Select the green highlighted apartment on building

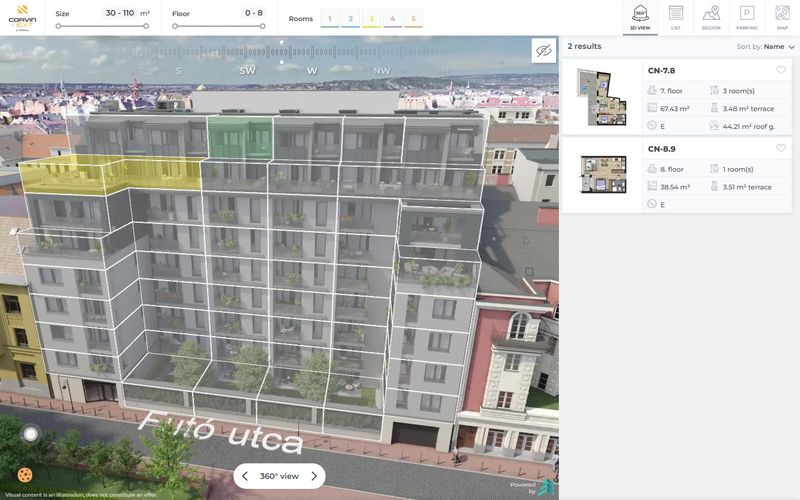239,137
